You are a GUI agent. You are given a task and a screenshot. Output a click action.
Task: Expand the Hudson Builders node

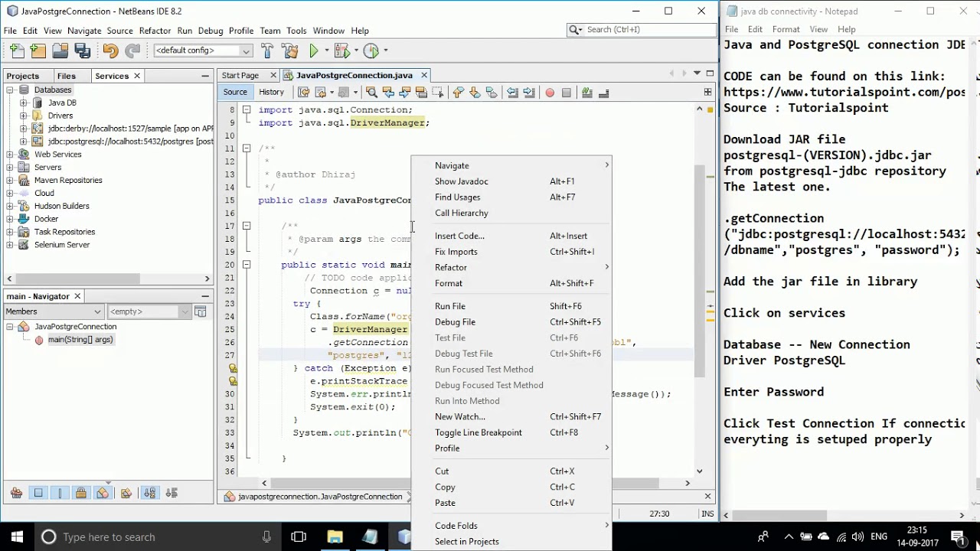pyautogui.click(x=10, y=207)
